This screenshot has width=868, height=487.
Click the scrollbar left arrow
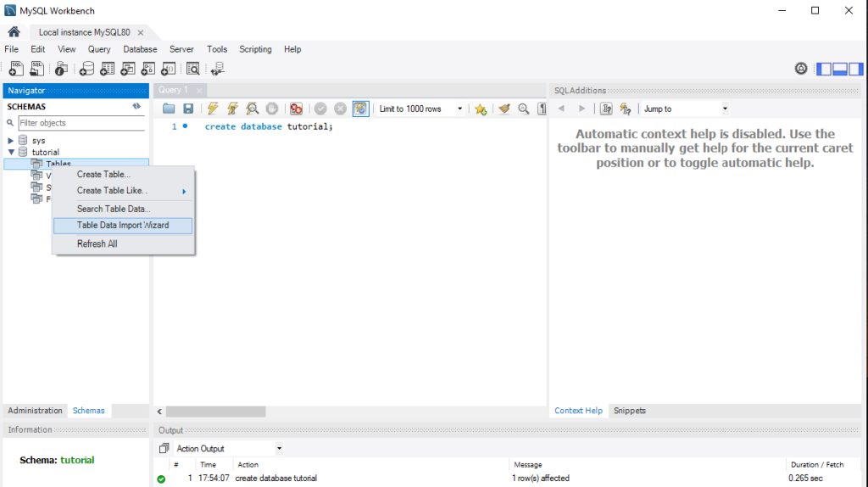click(x=159, y=411)
